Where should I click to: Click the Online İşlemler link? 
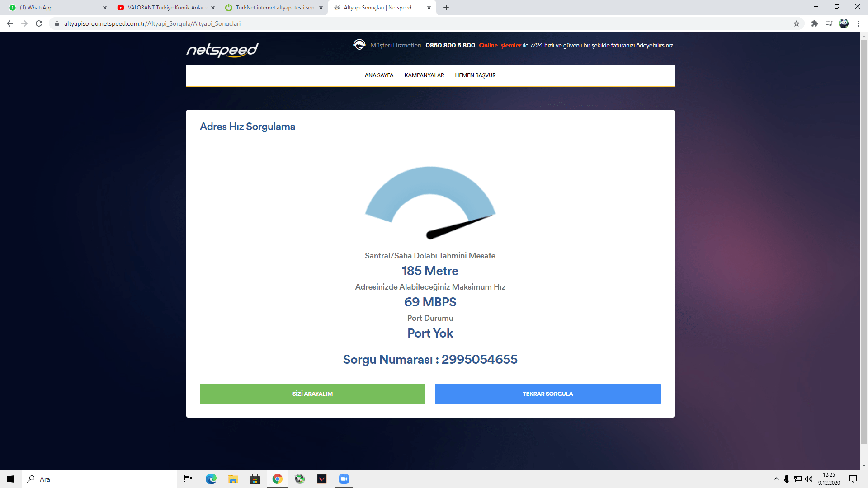click(x=500, y=45)
